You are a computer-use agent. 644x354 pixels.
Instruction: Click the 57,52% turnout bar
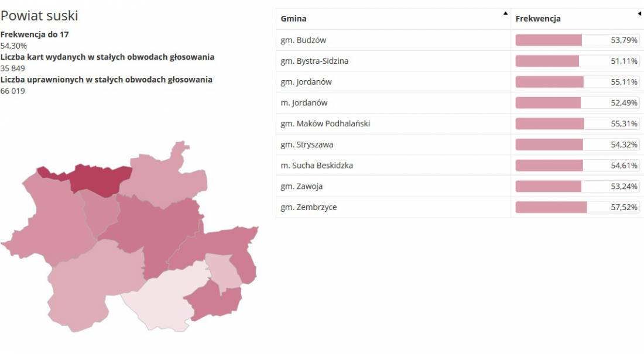(x=577, y=207)
